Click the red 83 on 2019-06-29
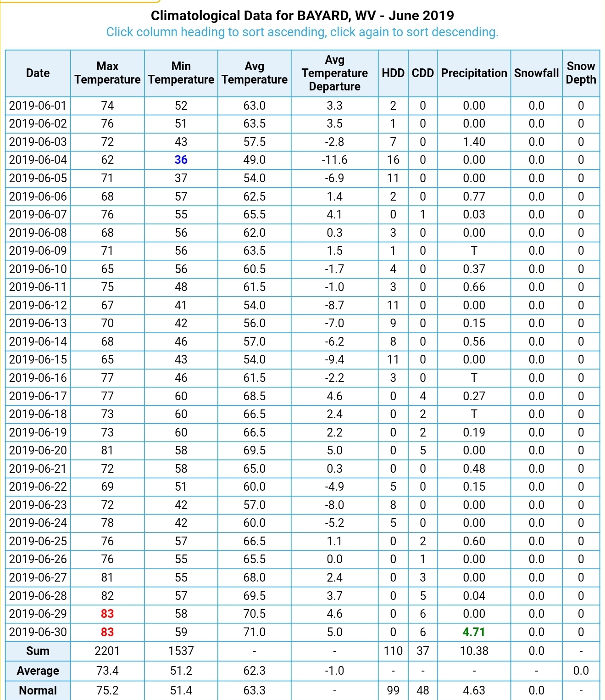This screenshot has height=700, width=605. point(107,614)
